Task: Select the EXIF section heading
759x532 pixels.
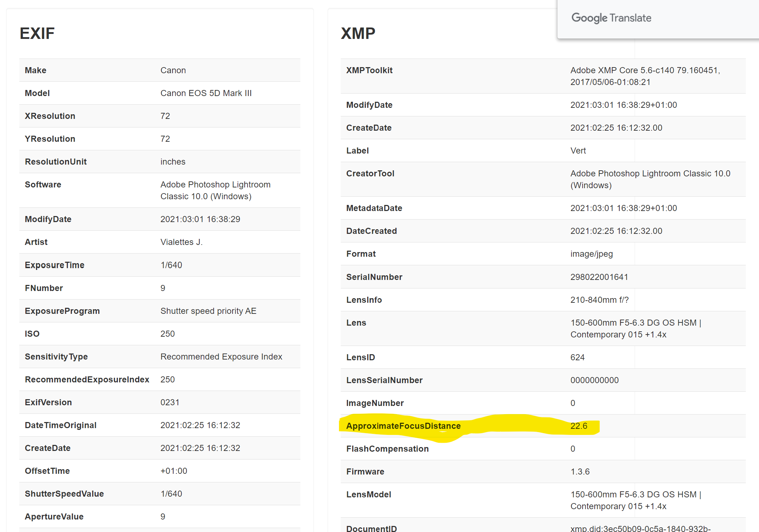Action: pos(37,34)
